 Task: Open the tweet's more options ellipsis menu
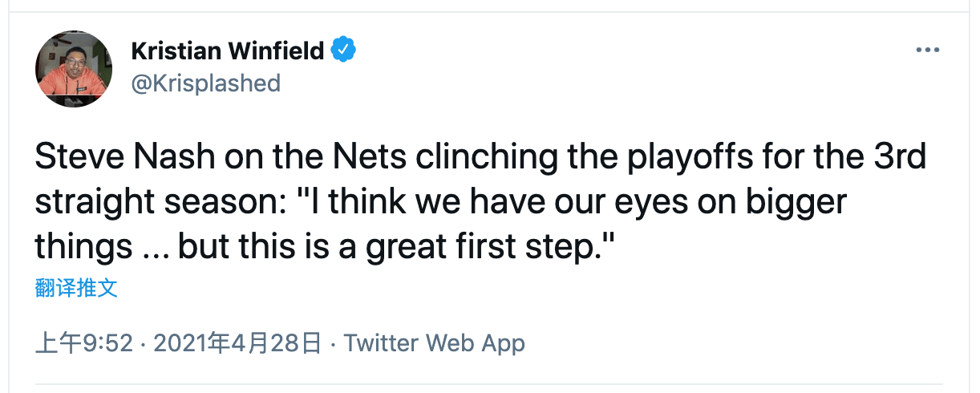[x=927, y=50]
